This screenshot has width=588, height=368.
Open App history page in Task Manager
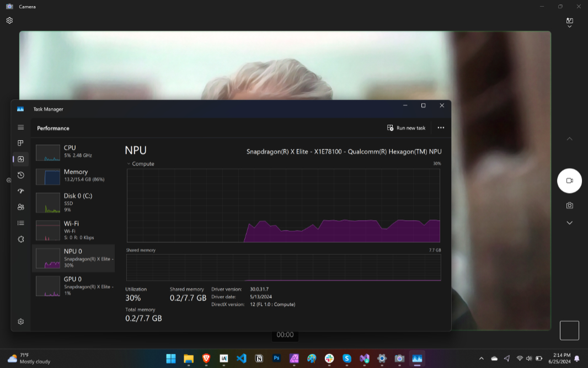pyautogui.click(x=20, y=175)
